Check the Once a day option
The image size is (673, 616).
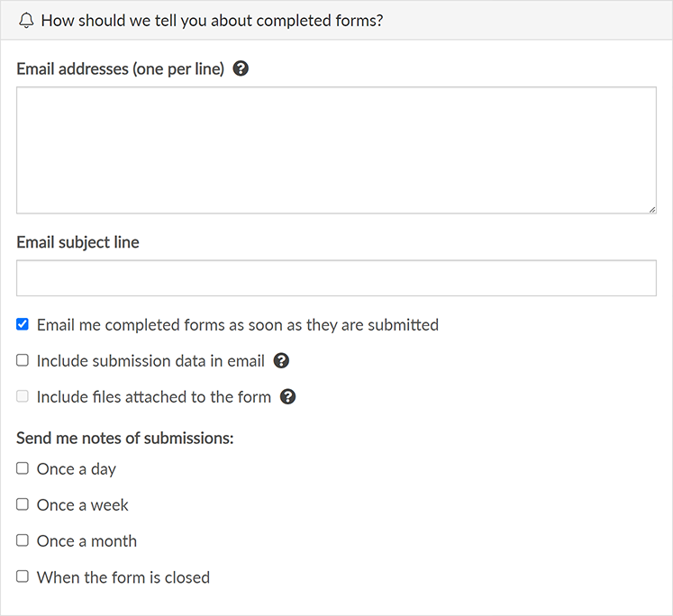click(x=23, y=468)
